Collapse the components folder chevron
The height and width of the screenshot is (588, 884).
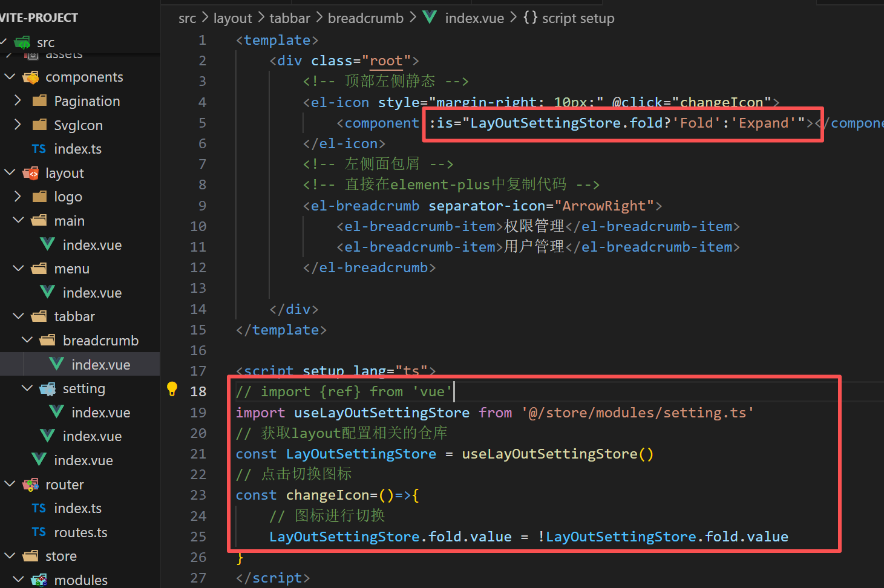[10, 77]
